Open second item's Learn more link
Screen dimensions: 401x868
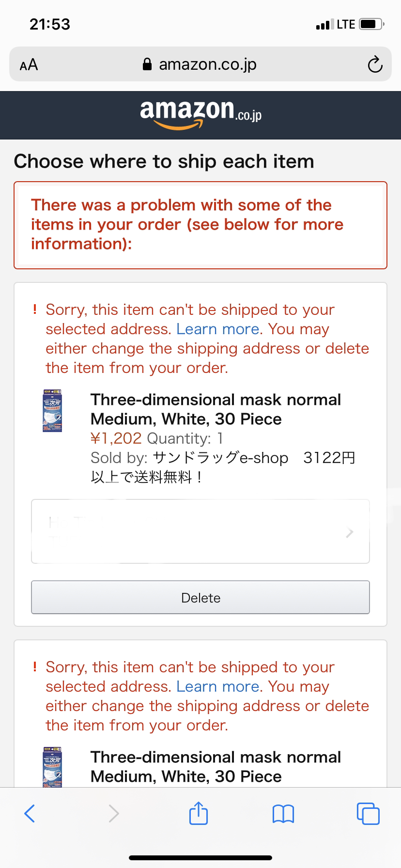(x=218, y=686)
